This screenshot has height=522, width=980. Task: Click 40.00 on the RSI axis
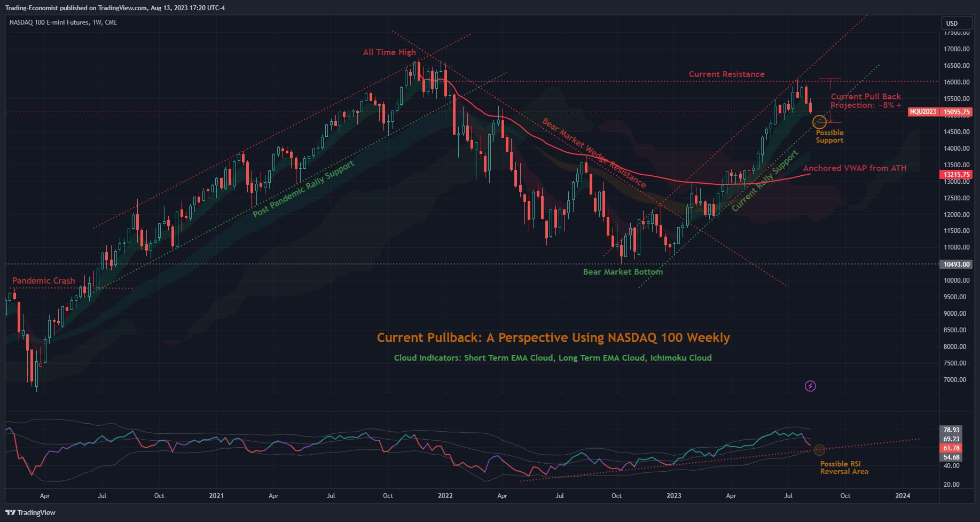[952, 466]
